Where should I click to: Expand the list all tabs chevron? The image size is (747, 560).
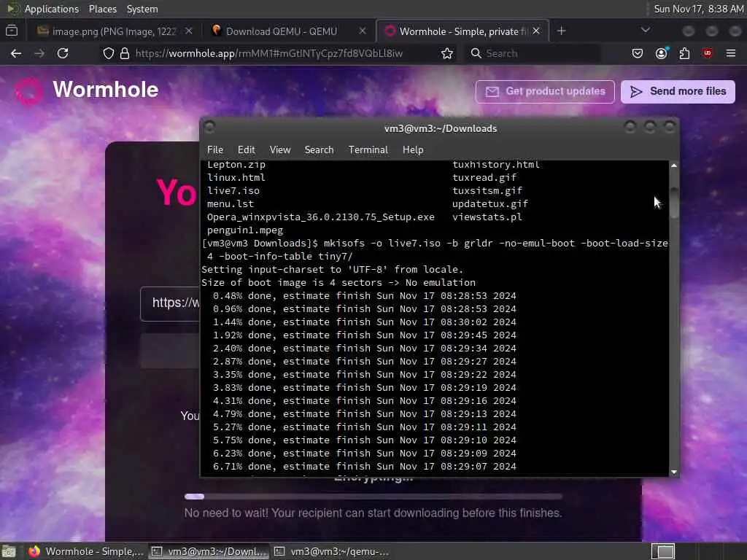[x=646, y=30]
